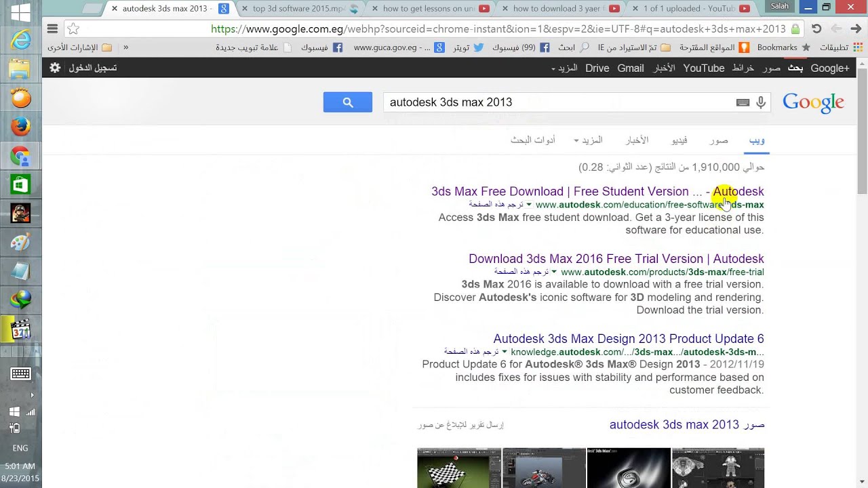Open the on-screen keyboard in search box
This screenshot has width=868, height=488.
(x=743, y=102)
